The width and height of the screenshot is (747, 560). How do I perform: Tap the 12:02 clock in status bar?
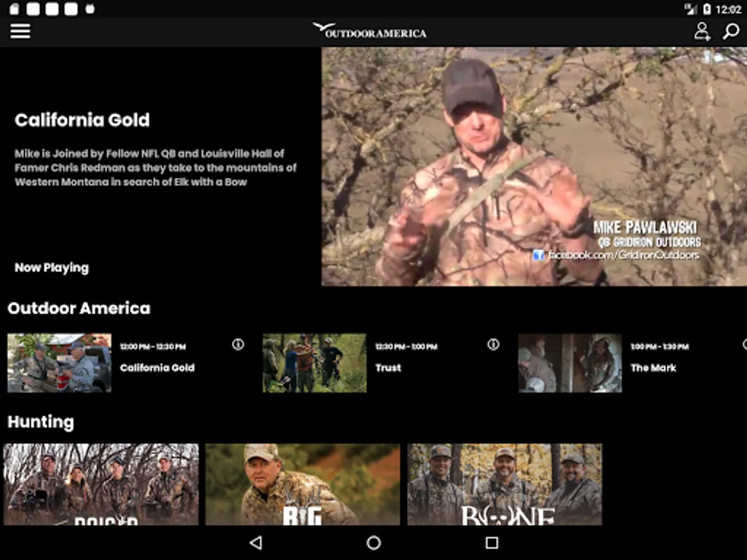point(729,9)
